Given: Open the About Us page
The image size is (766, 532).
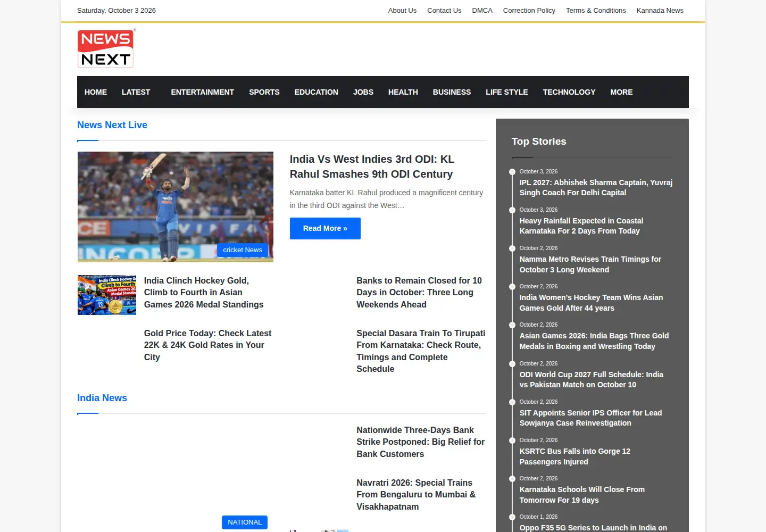Looking at the screenshot, I should pos(402,10).
